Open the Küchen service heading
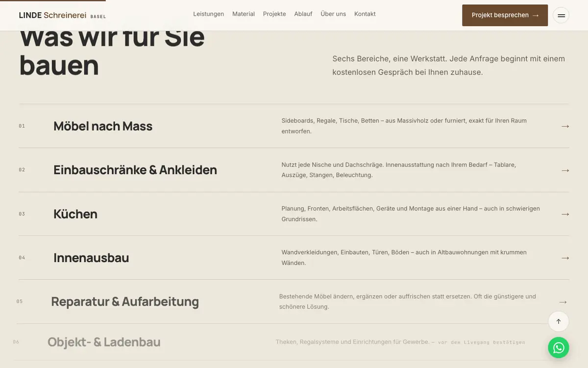588x368 pixels. pyautogui.click(x=75, y=214)
